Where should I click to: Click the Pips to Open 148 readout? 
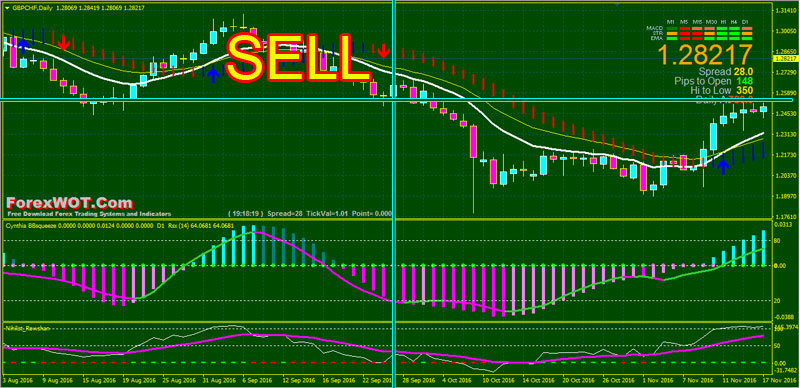tap(714, 81)
